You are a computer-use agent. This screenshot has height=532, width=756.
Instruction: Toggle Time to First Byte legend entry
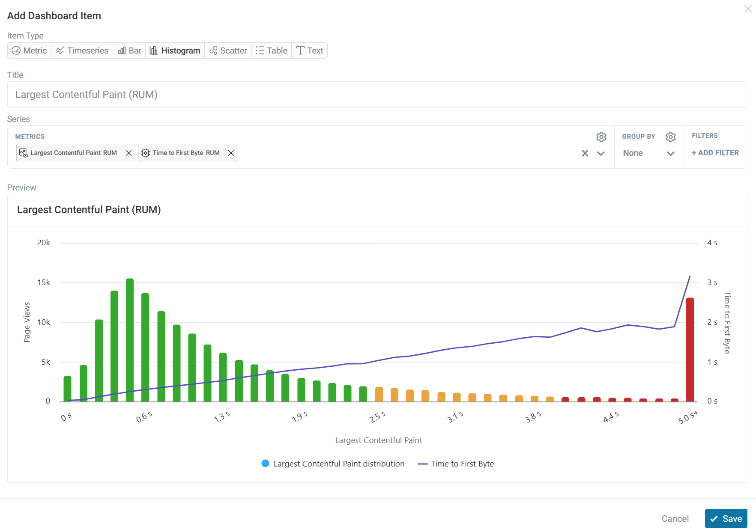pyautogui.click(x=456, y=464)
